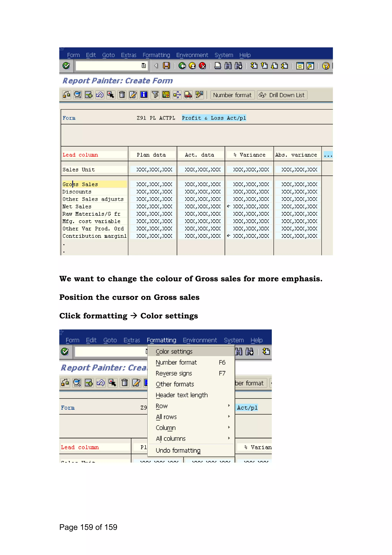The image size is (392, 555).
Task: Open Goto menu in lower screenshot
Action: [110, 340]
